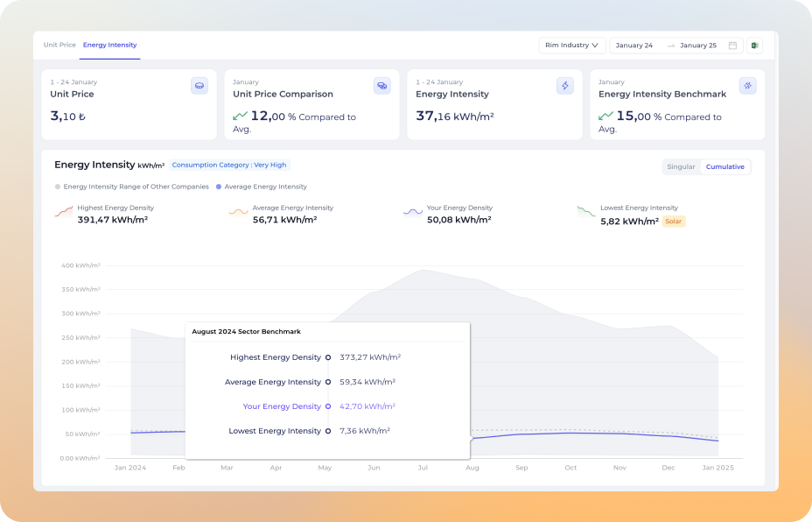Click the Unit Price card coin icon

pos(199,86)
